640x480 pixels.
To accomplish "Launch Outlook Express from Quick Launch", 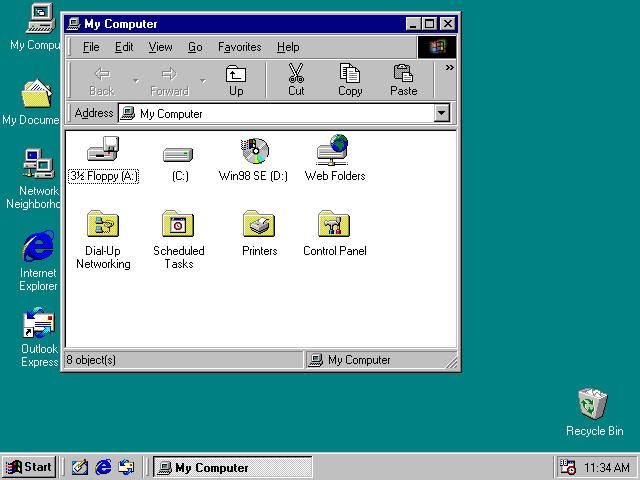I will pyautogui.click(x=126, y=467).
